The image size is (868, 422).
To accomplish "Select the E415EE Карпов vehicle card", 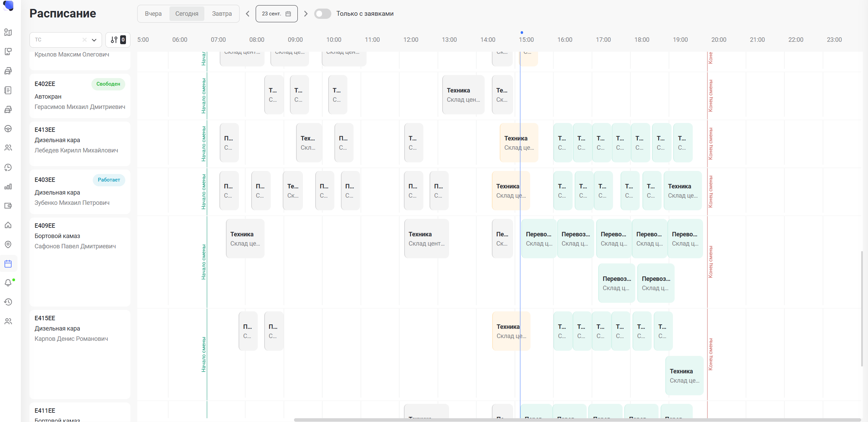I will pos(80,354).
